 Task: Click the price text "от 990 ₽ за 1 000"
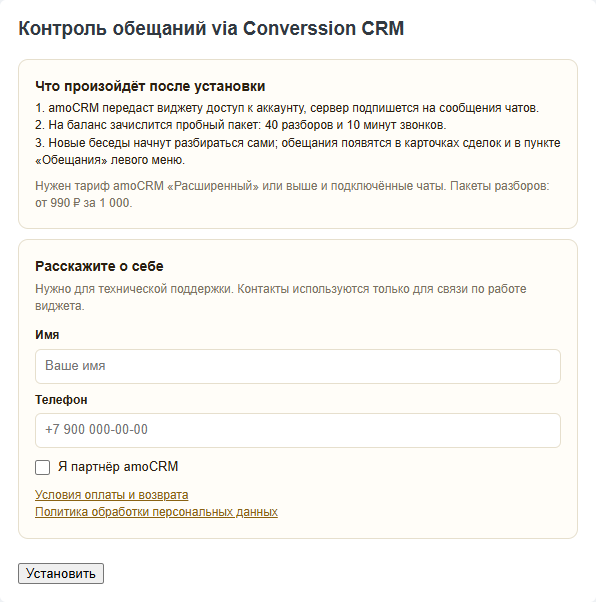click(83, 203)
